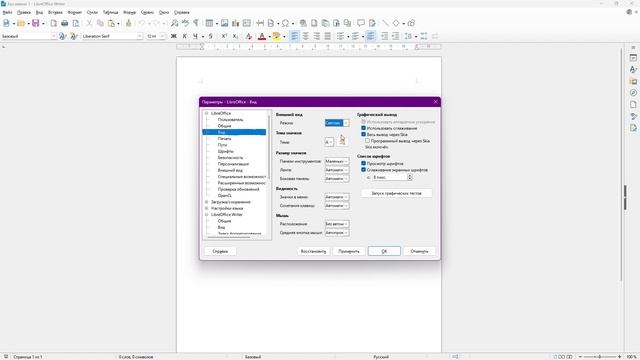Screen dimensions: 640x360
Task: Click the Insert Table icon
Action: click(x=209, y=23)
